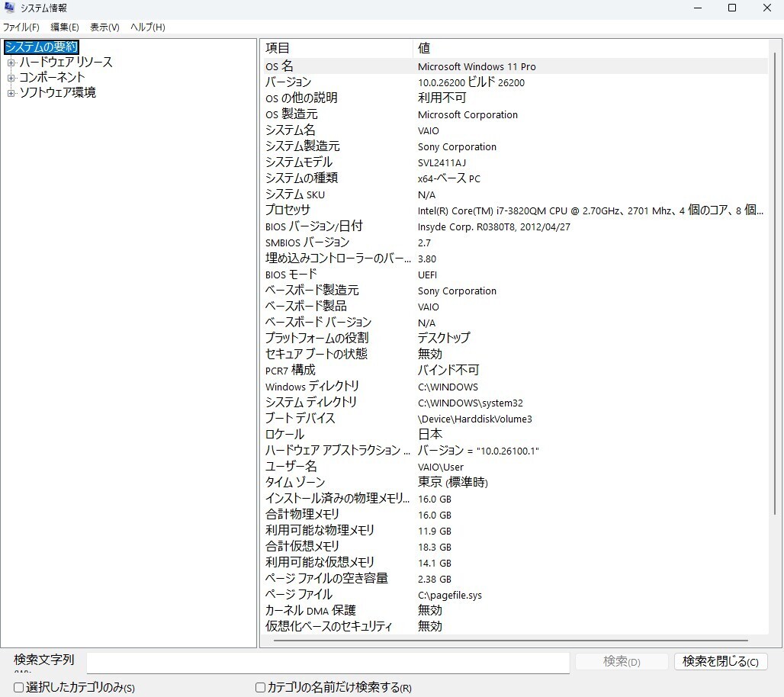Select the ブート デバイス row
The height and width of the screenshot is (697, 784).
[515, 418]
